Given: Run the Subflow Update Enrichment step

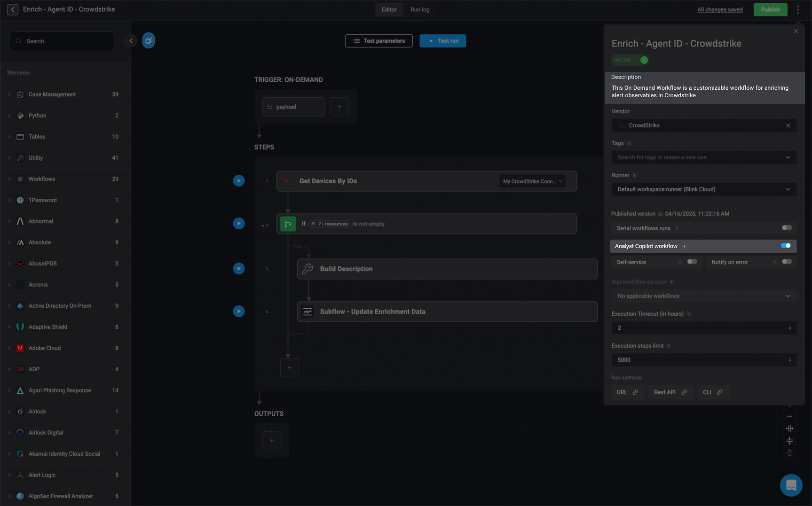Looking at the screenshot, I should [x=239, y=311].
